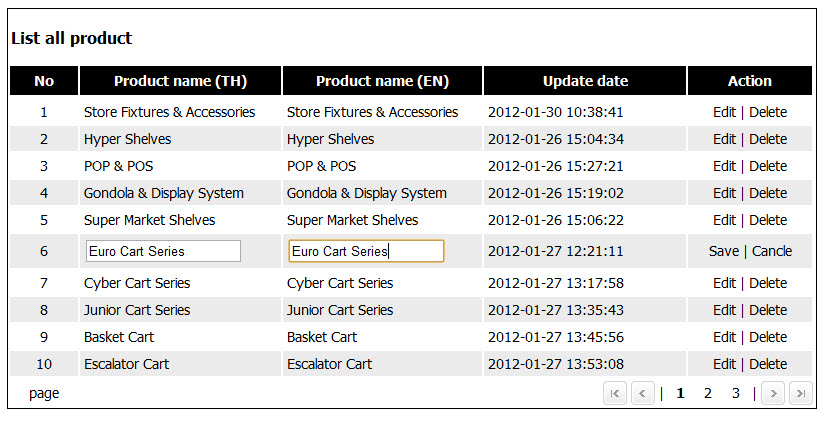
Task: Focus the English product name input field
Action: (x=366, y=251)
